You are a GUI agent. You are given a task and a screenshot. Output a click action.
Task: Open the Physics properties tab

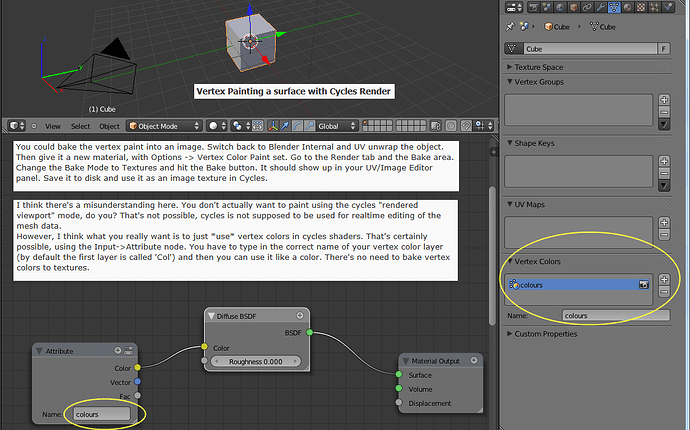pos(668,7)
